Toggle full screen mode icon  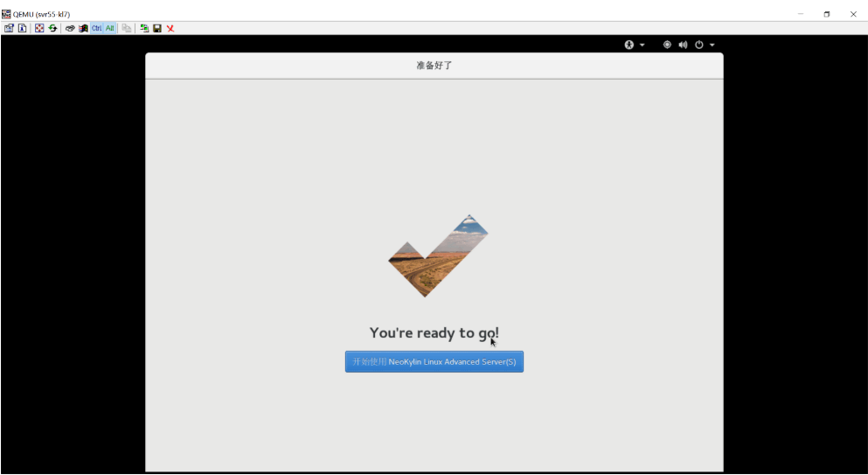point(39,28)
